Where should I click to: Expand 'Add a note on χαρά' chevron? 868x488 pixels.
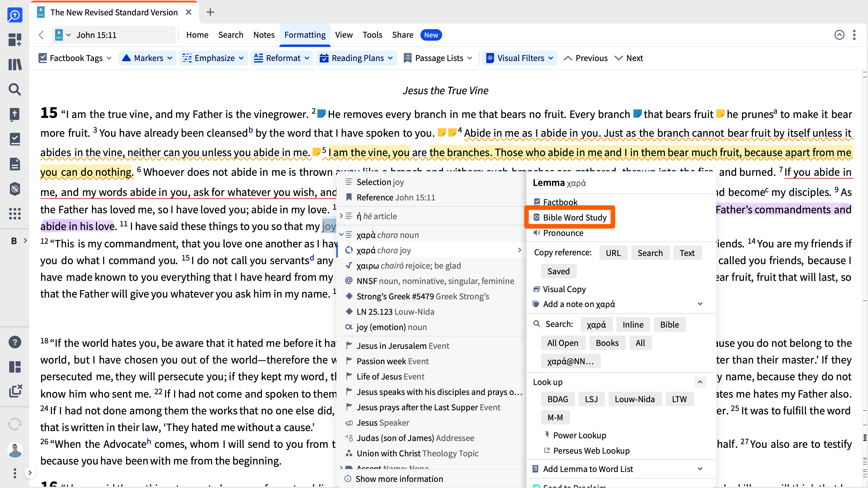pyautogui.click(x=700, y=304)
